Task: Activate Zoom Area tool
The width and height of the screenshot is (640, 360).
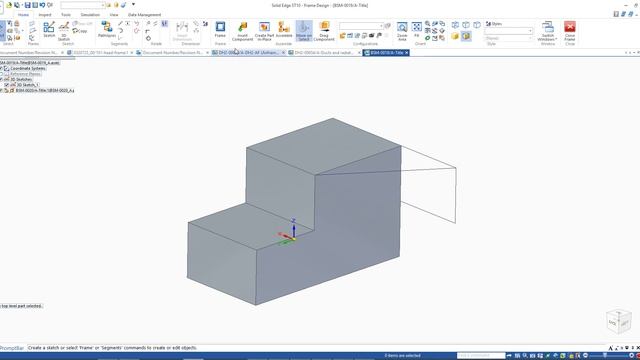Action: click(x=402, y=31)
